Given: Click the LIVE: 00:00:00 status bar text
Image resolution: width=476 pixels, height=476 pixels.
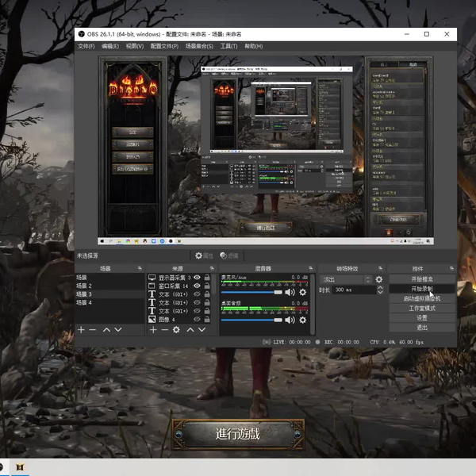Looking at the screenshot, I should point(292,342).
